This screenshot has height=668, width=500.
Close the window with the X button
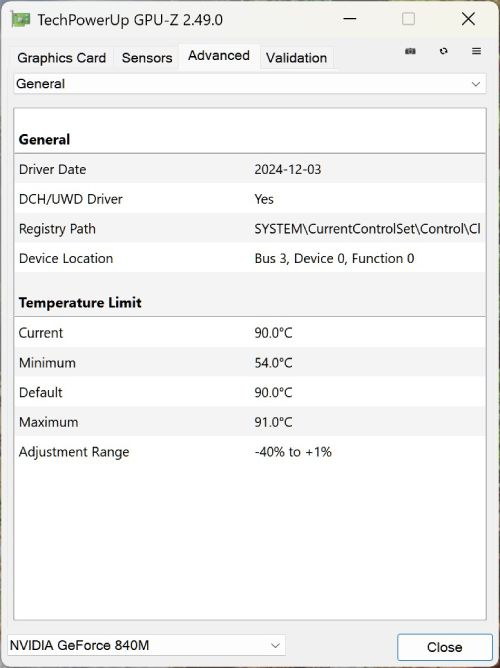(x=468, y=19)
